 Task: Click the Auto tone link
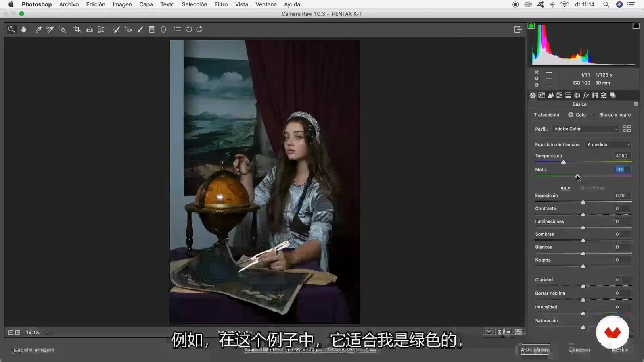coord(565,188)
